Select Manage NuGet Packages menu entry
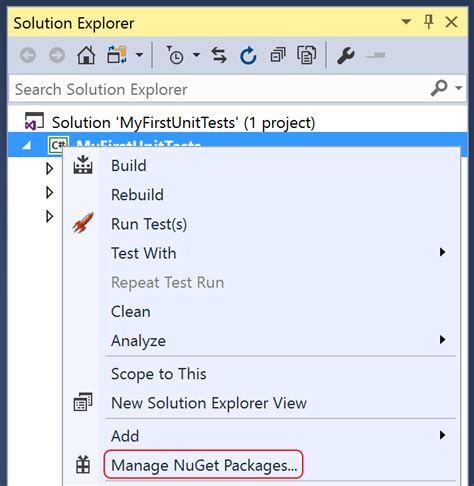 (x=204, y=465)
